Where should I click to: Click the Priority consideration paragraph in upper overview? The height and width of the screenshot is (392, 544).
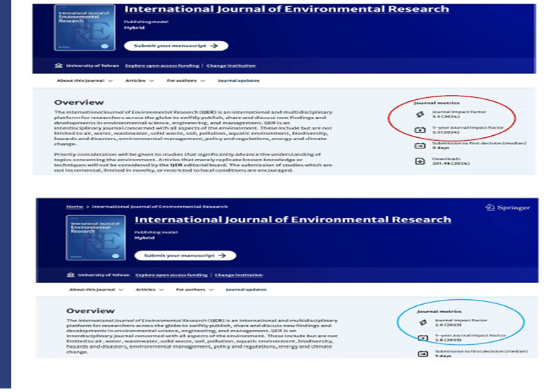coord(193,162)
